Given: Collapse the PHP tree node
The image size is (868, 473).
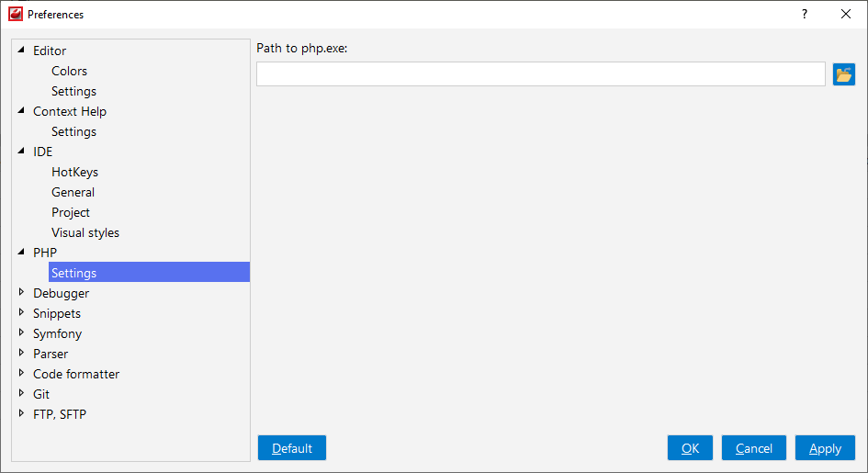Looking at the screenshot, I should pos(21,252).
